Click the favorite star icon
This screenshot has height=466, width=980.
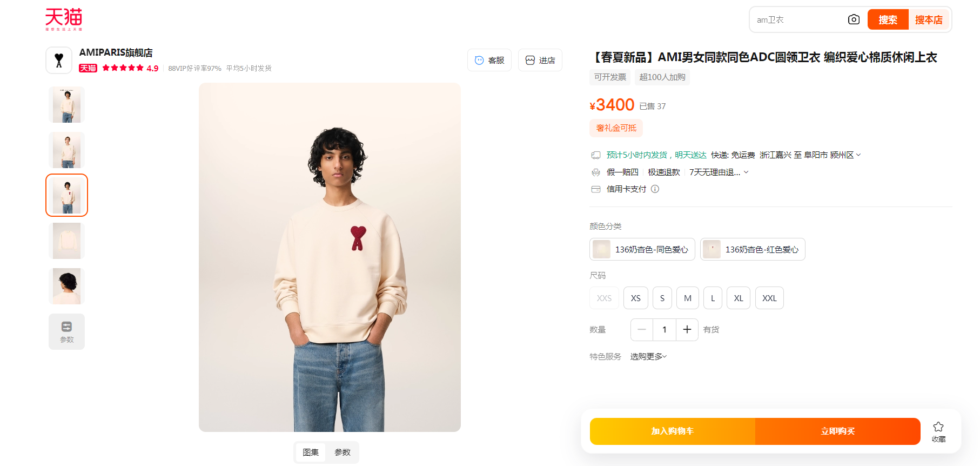[938, 427]
